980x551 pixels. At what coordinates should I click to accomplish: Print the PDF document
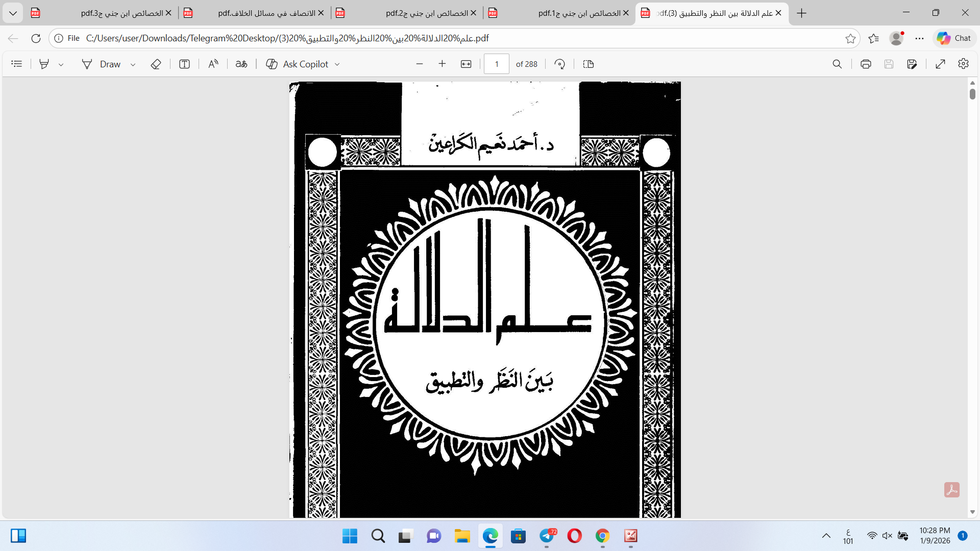pos(866,64)
